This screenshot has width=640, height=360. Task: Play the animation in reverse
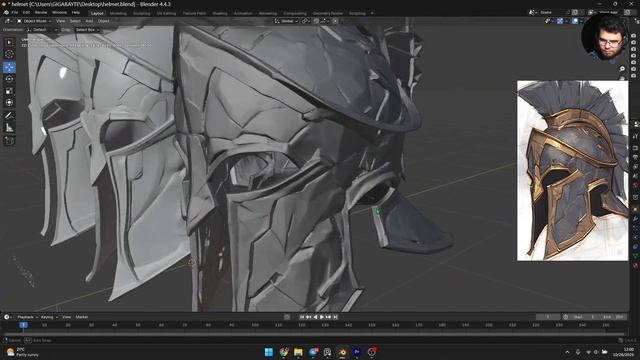[316, 317]
